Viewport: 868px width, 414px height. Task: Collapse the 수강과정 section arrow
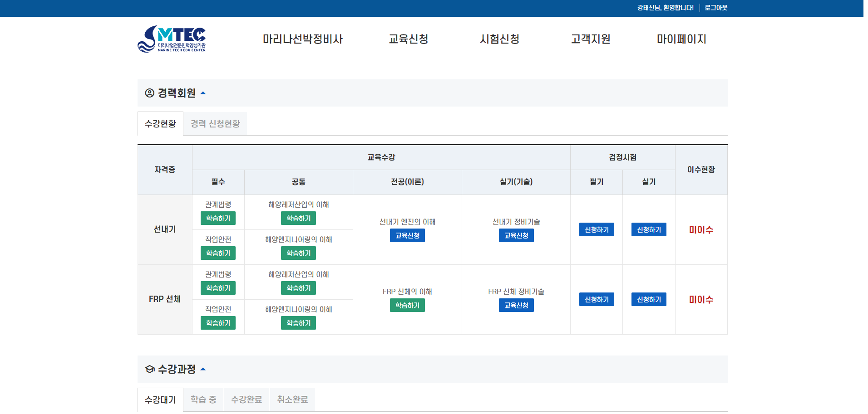203,369
